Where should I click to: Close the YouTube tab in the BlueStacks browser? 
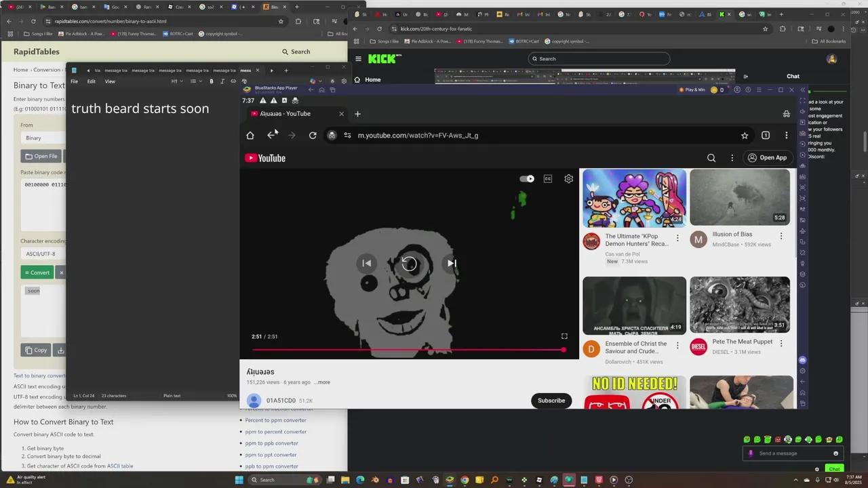coord(341,114)
